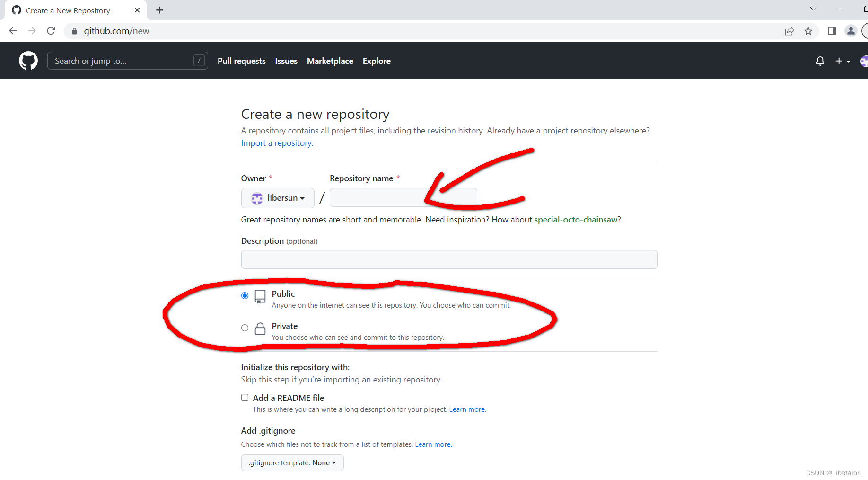Expand the .gitignore template dropdown
868x480 pixels.
(x=292, y=463)
